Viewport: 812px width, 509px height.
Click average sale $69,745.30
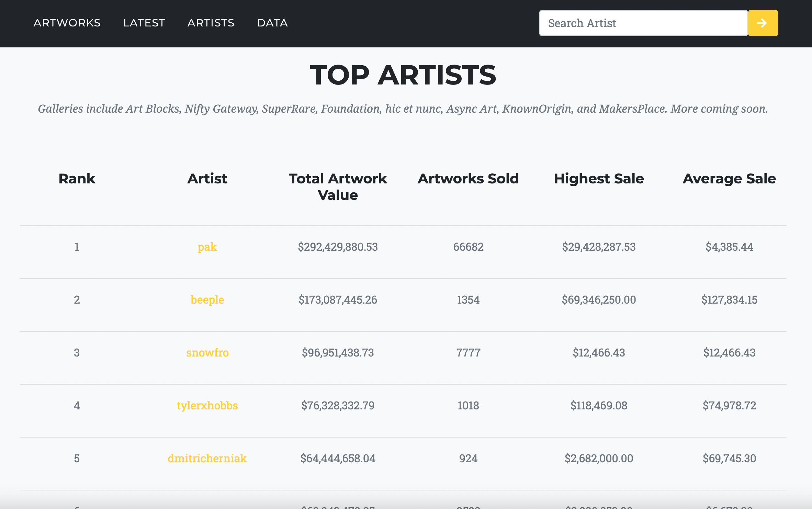pyautogui.click(x=729, y=459)
